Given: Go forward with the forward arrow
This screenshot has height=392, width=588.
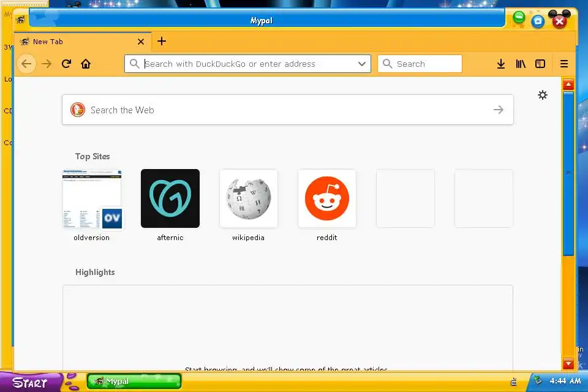Looking at the screenshot, I should (x=47, y=64).
